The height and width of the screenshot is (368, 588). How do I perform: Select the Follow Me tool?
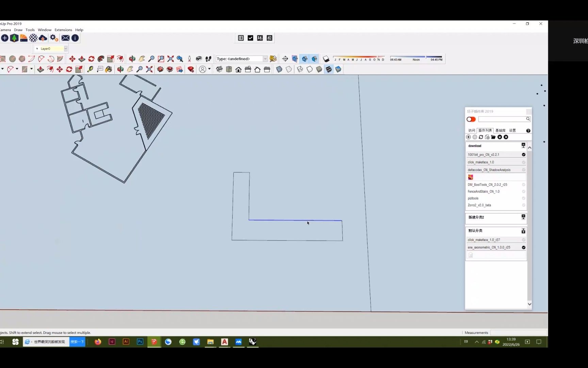click(101, 59)
